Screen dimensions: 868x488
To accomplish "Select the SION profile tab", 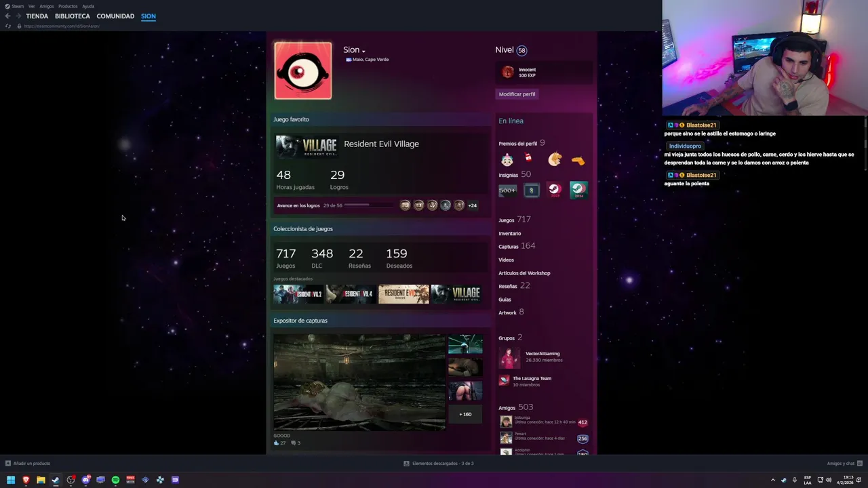I will tap(149, 16).
